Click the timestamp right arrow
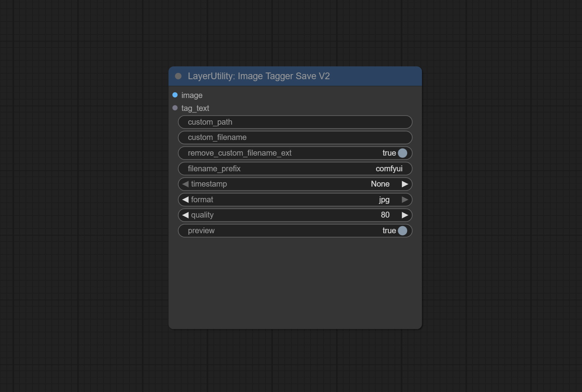This screenshot has width=582, height=392. 405,184
